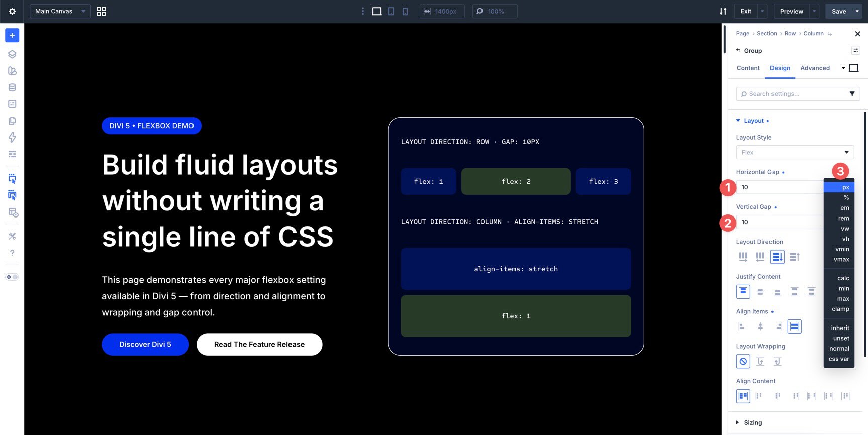The height and width of the screenshot is (435, 868).
Task: Click the Exit button
Action: tap(746, 11)
